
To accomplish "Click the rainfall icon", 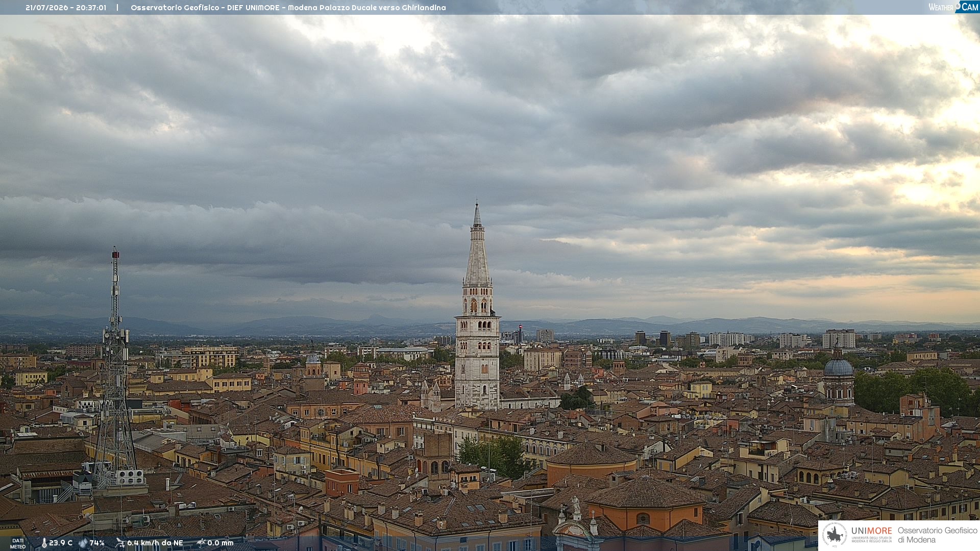I will [x=201, y=543].
